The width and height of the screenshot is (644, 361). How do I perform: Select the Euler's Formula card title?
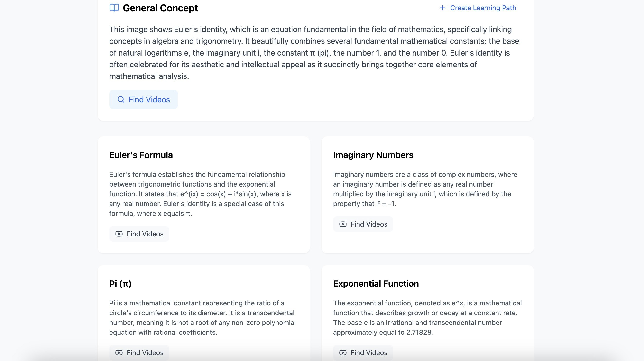coord(141,155)
